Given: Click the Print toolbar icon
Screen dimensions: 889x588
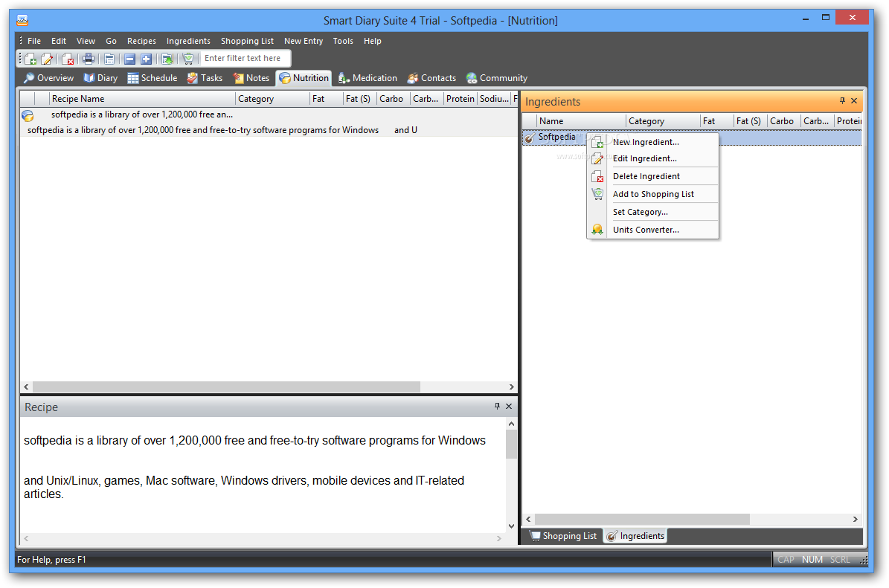Looking at the screenshot, I should click(x=89, y=58).
